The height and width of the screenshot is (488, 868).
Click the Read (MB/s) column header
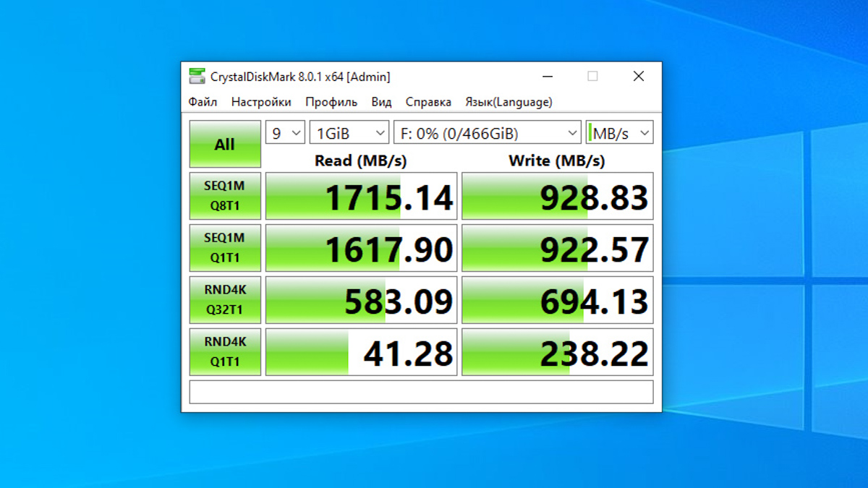tap(361, 160)
